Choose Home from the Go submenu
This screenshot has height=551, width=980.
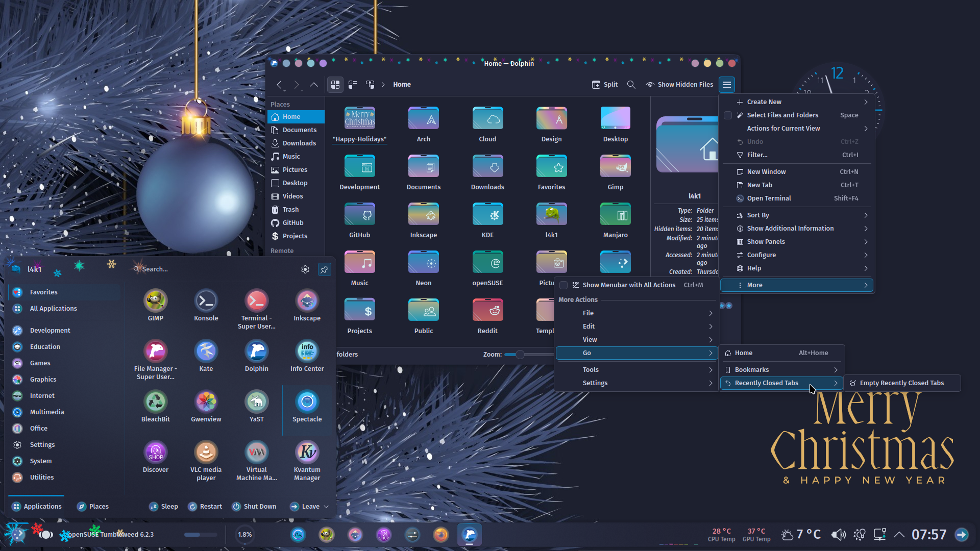782,353
